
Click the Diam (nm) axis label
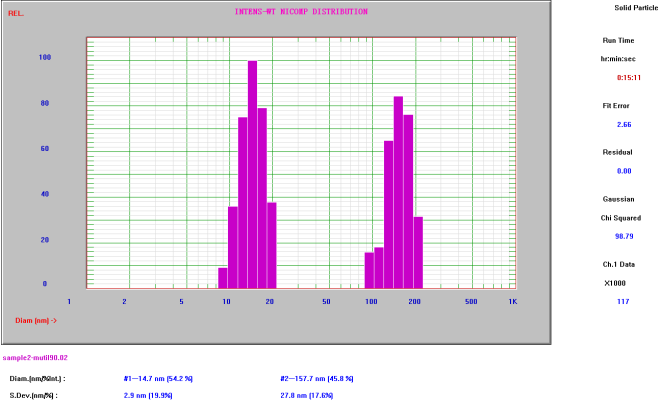(36, 321)
